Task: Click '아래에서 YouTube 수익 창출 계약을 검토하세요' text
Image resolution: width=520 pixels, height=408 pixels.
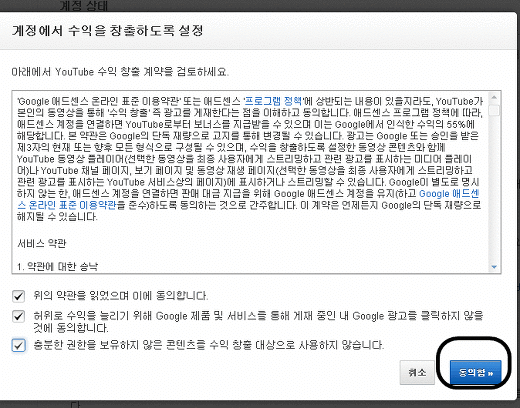Action: tap(120, 72)
